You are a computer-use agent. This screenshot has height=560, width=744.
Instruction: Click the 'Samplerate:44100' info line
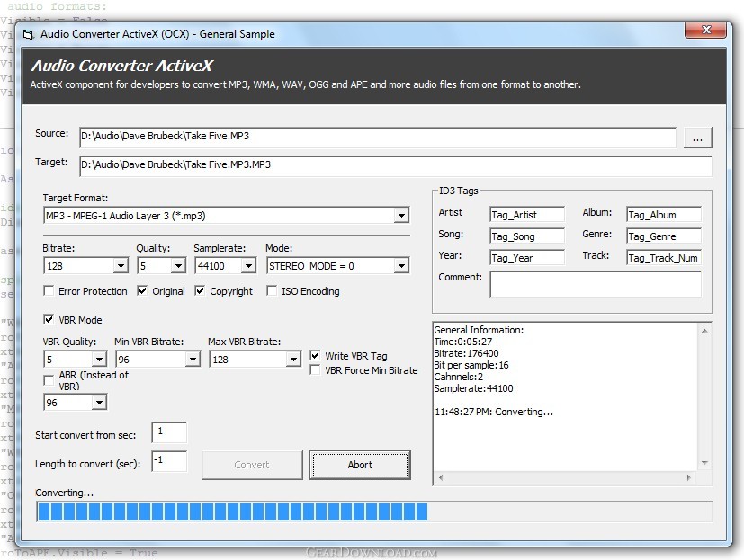[x=473, y=388]
